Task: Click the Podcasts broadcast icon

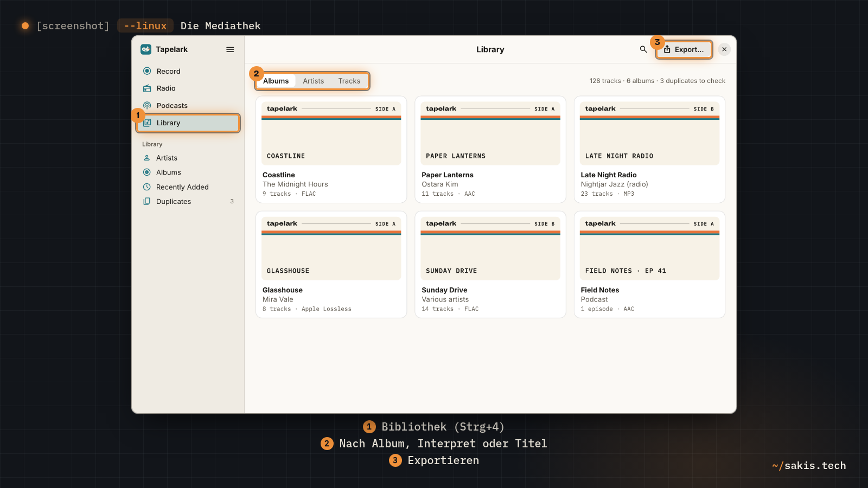Action: point(147,106)
